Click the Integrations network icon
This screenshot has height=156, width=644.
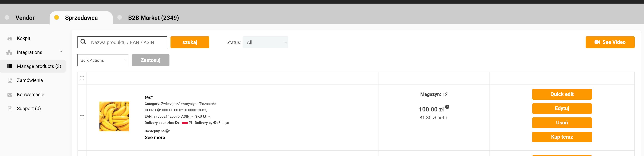9,53
